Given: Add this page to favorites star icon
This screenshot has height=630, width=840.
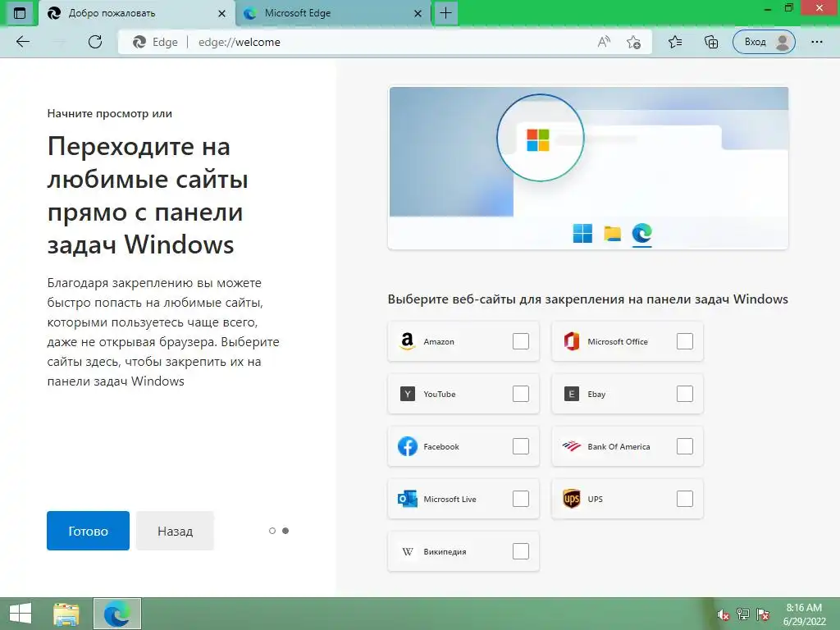Looking at the screenshot, I should pos(633,42).
